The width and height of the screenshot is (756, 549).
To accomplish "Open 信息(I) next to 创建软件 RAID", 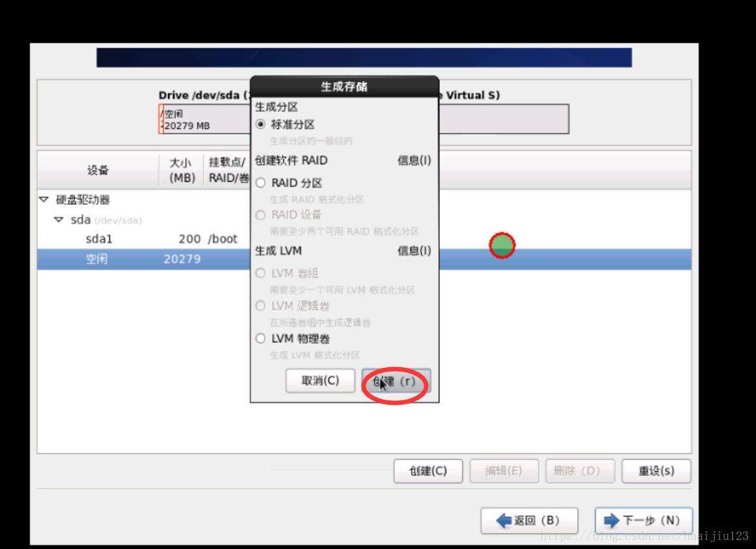I will click(x=414, y=160).
